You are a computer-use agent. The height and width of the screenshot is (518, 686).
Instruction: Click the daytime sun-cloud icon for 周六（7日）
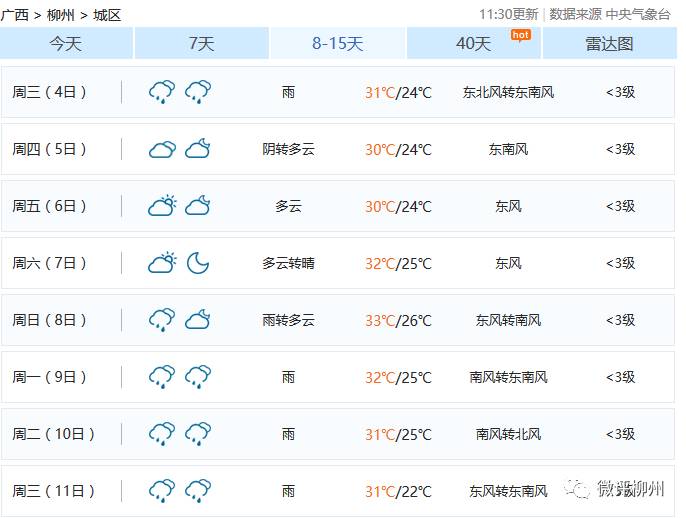click(x=162, y=262)
